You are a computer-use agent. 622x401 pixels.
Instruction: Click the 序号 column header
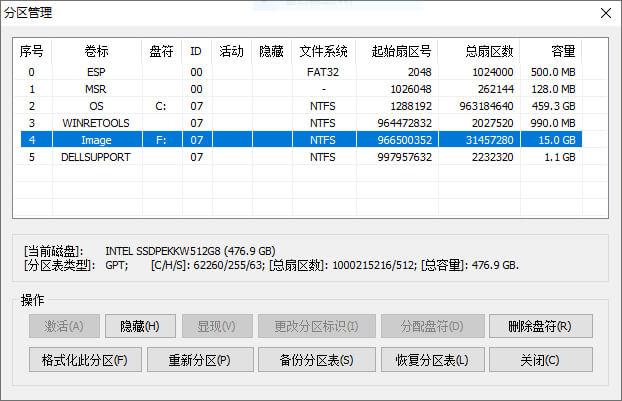pos(32,51)
